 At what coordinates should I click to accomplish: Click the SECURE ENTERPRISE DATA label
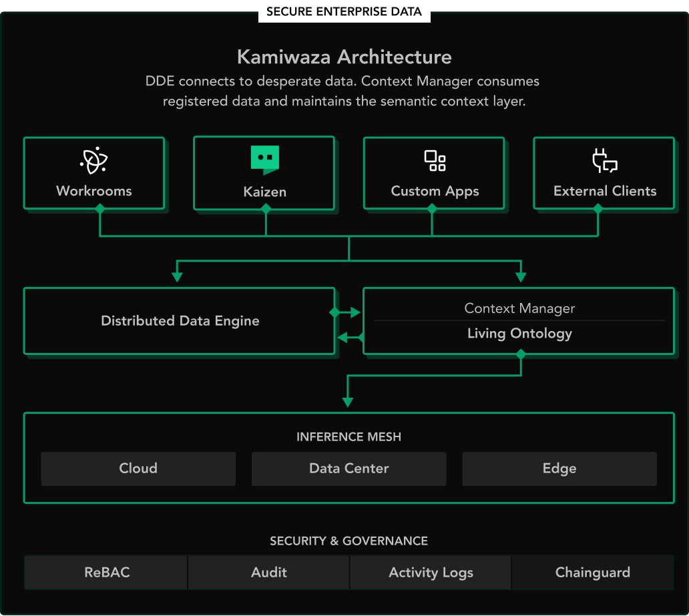(x=344, y=11)
